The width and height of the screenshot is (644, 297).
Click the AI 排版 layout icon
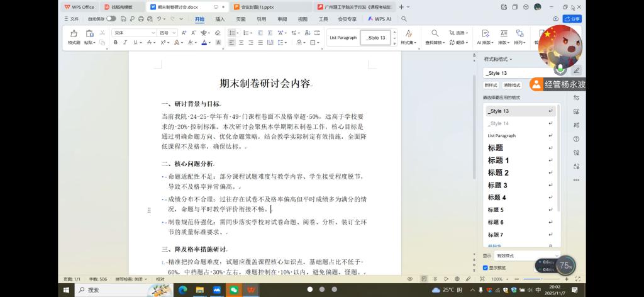pos(484,36)
